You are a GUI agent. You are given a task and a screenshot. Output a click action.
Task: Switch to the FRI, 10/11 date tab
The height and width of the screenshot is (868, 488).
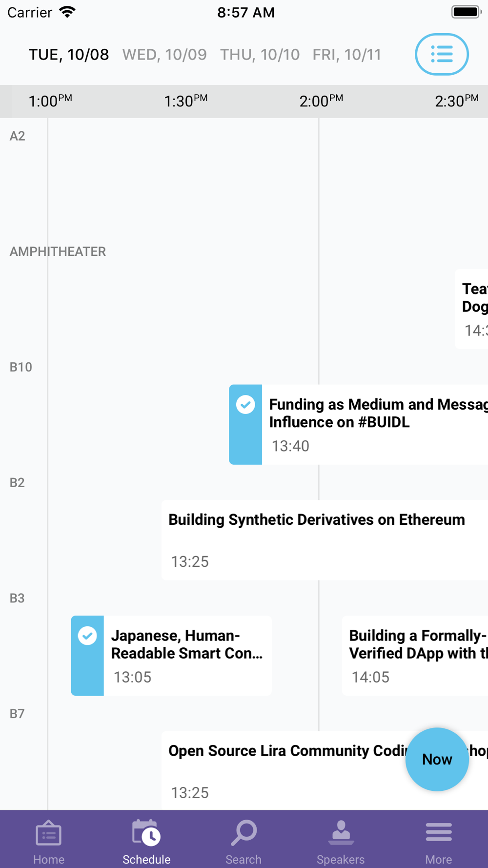click(346, 55)
